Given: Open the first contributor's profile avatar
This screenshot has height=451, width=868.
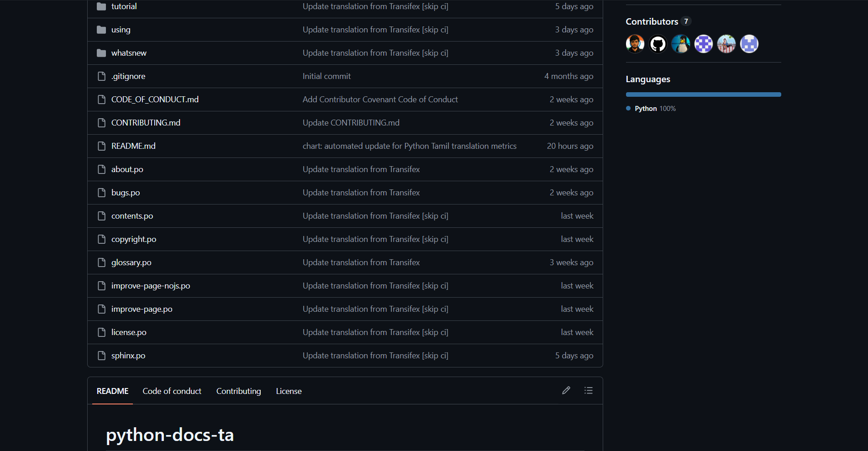Looking at the screenshot, I should coord(635,44).
